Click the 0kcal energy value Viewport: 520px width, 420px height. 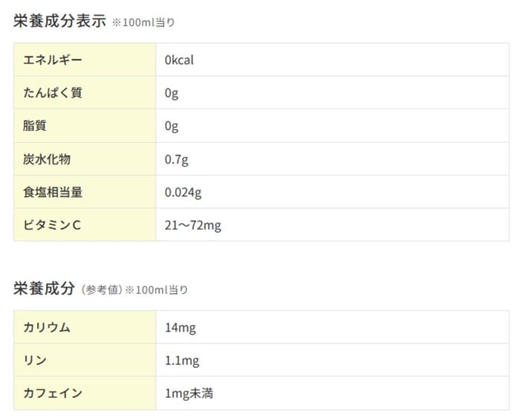[x=179, y=59]
